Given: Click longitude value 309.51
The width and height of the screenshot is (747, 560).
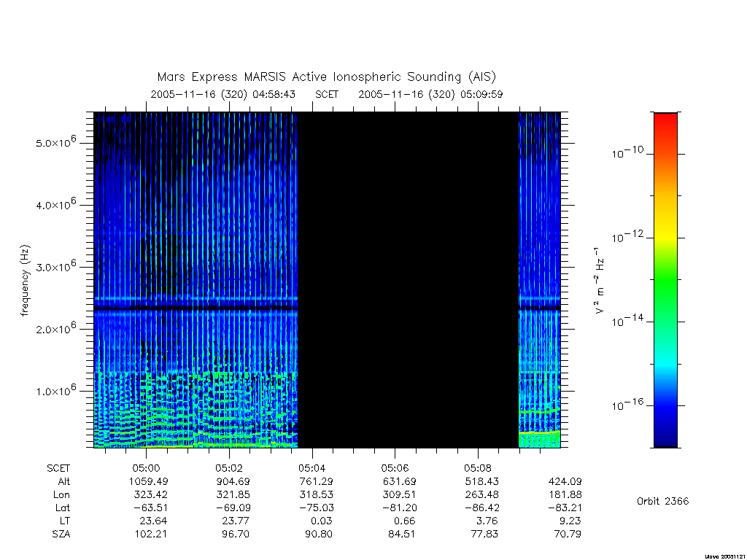Looking at the screenshot, I should pos(399,495).
